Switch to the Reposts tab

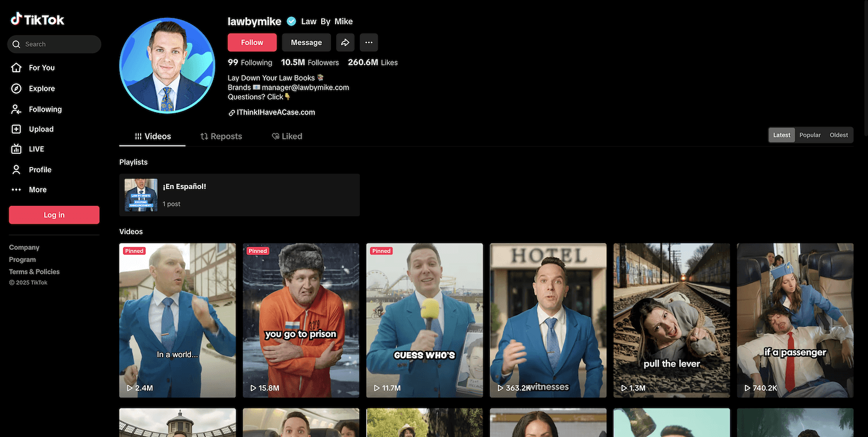coord(221,136)
